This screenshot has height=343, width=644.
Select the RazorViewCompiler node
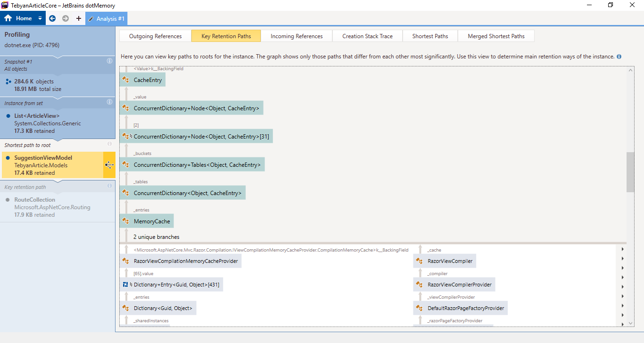[x=445, y=261]
